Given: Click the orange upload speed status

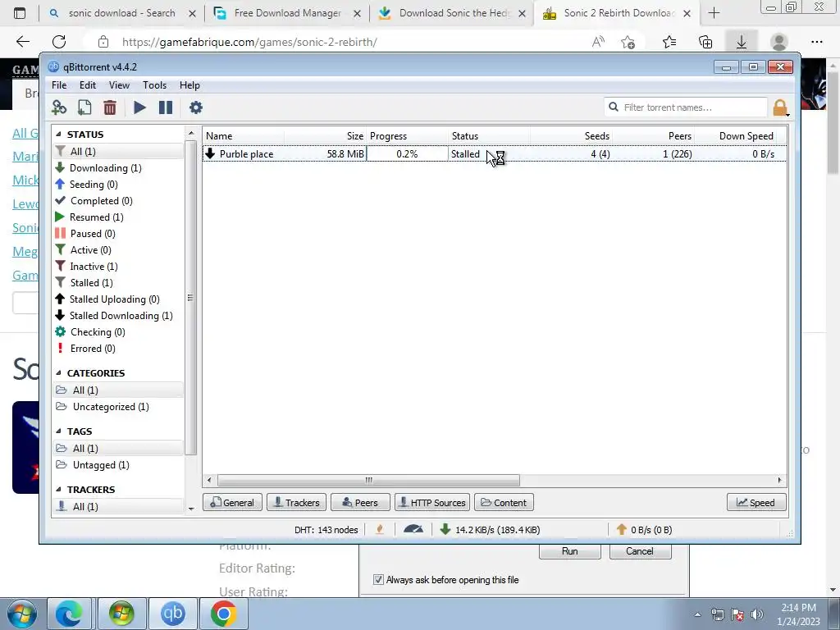Looking at the screenshot, I should coord(644,530).
